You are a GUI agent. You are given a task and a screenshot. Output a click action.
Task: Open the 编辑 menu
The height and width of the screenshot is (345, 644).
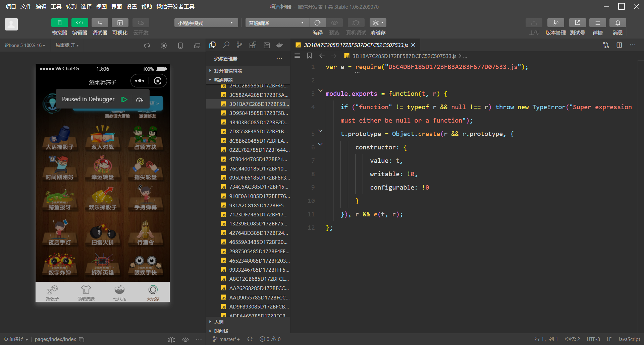(41, 7)
